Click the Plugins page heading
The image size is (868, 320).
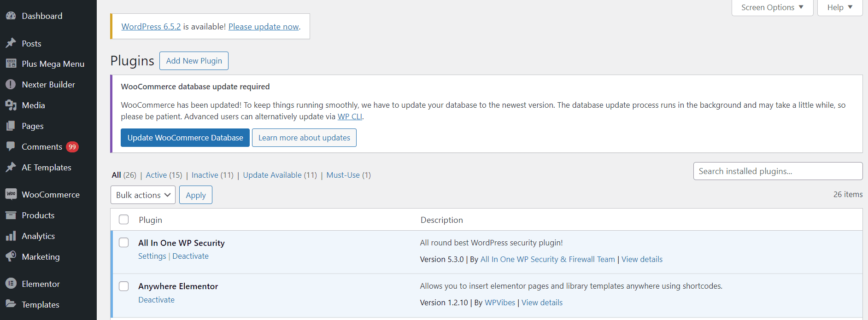tap(132, 61)
